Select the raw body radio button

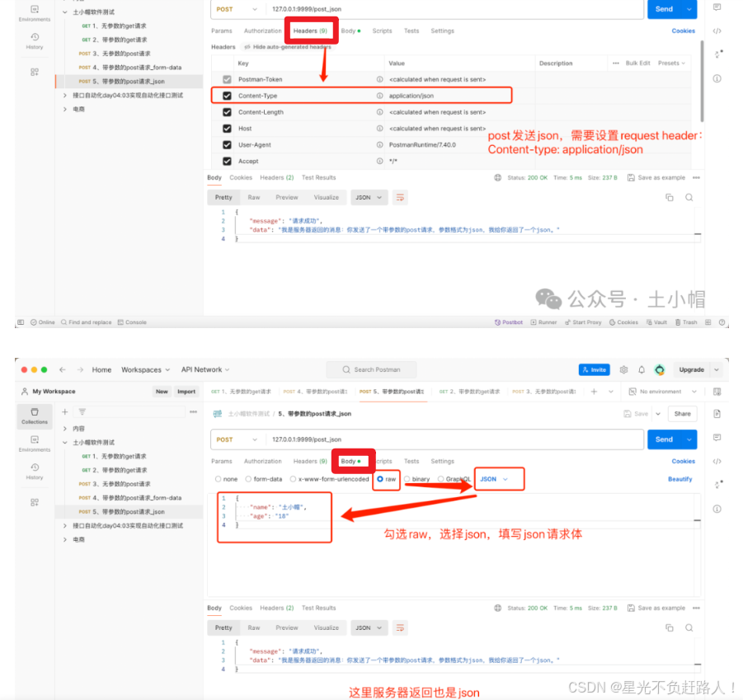(380, 479)
